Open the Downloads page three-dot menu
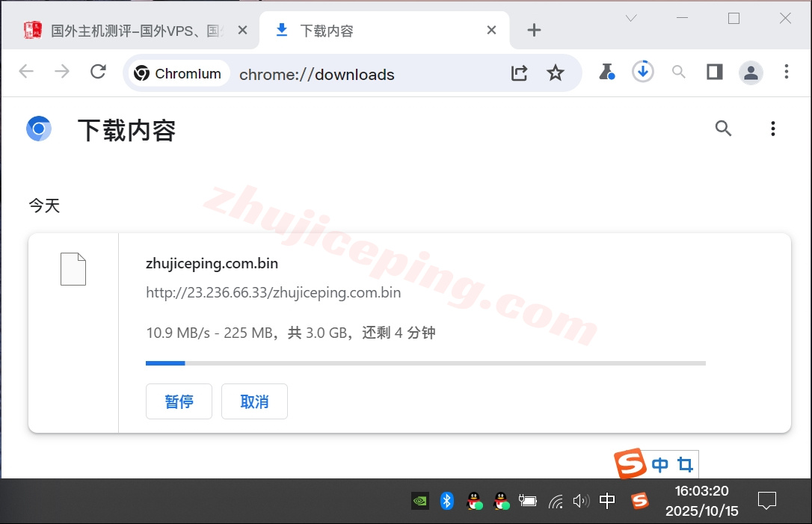 tap(772, 128)
